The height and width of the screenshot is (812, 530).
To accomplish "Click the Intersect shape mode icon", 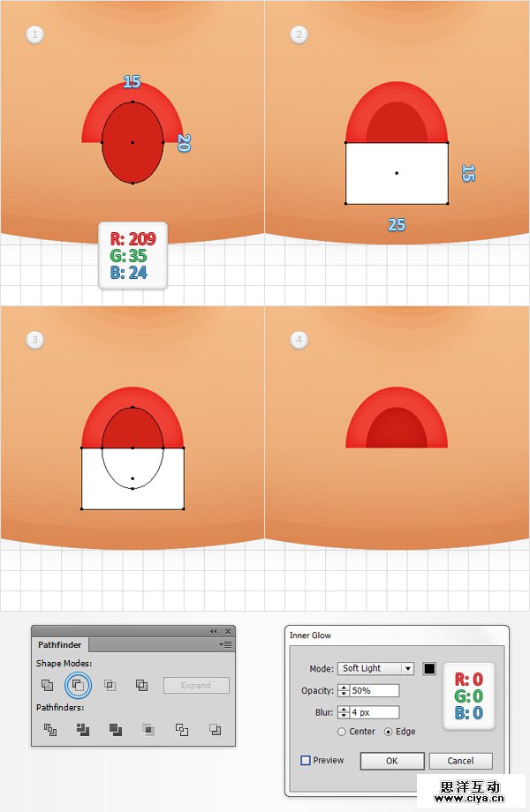I will (x=110, y=685).
